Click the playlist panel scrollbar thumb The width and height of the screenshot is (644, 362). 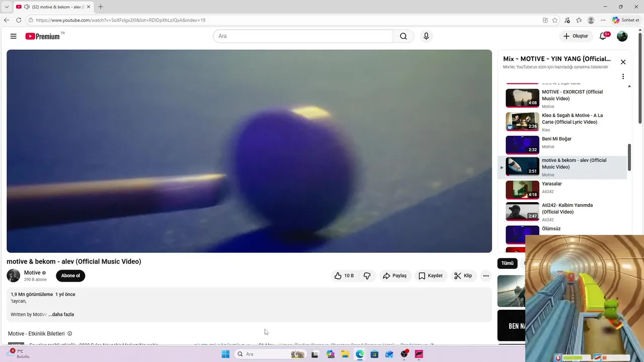tap(629, 157)
